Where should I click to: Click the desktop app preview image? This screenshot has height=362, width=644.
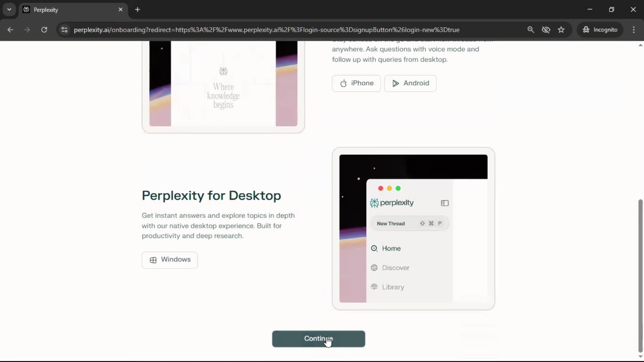[x=413, y=229]
